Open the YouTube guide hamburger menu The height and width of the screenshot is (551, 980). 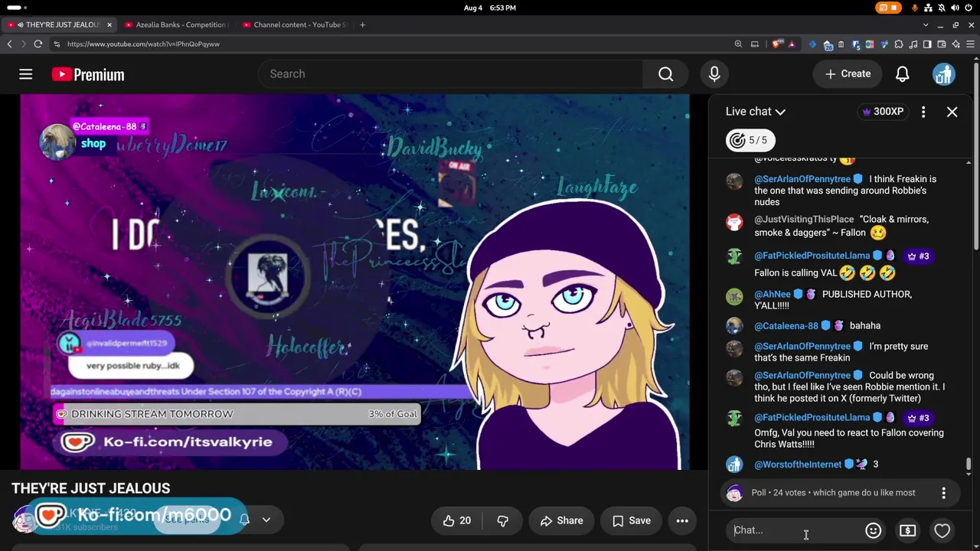[25, 74]
